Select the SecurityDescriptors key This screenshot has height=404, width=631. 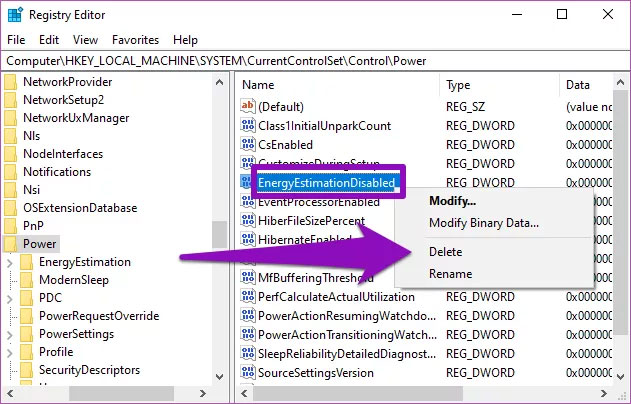89,370
